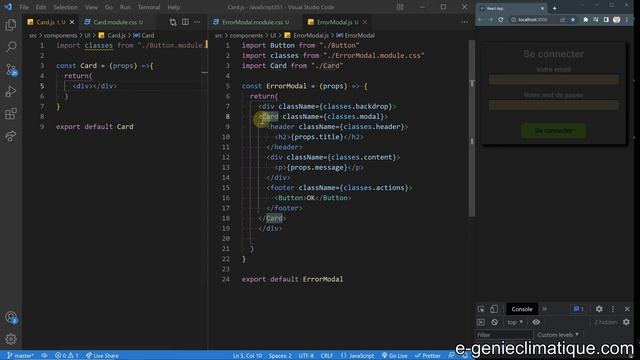Open the Live Share view icon
The height and width of the screenshot is (360, 640).
click(x=11, y=136)
